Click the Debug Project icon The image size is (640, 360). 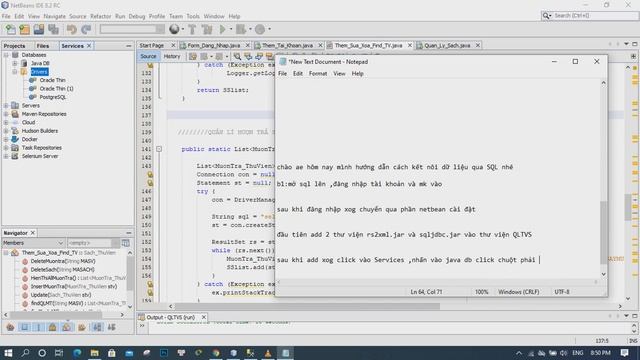tap(241, 29)
